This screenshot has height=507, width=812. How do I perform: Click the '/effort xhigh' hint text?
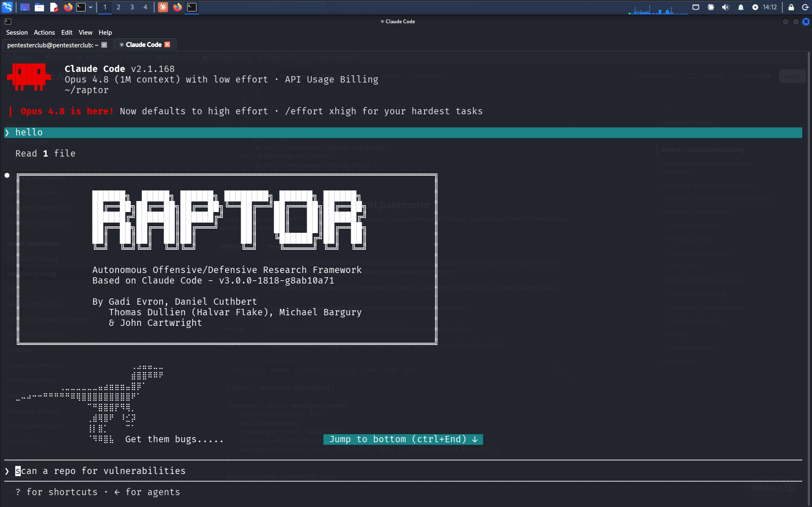coord(320,111)
